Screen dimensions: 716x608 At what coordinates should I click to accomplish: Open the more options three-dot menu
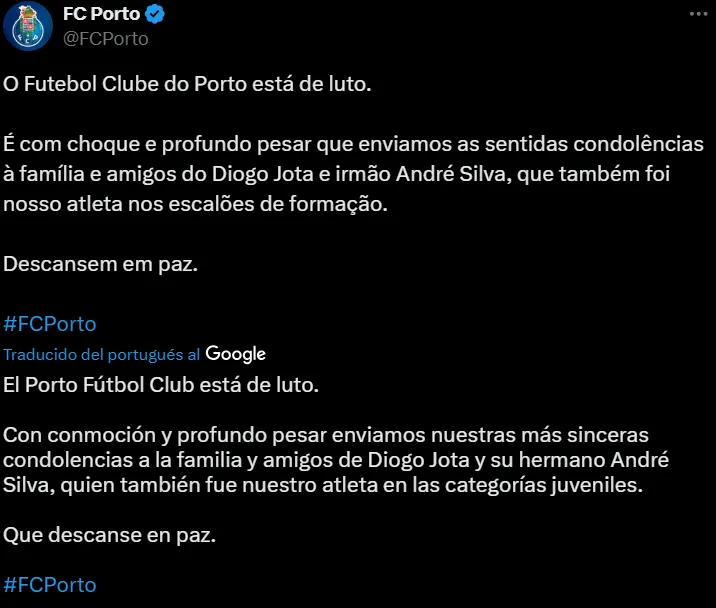pos(699,14)
